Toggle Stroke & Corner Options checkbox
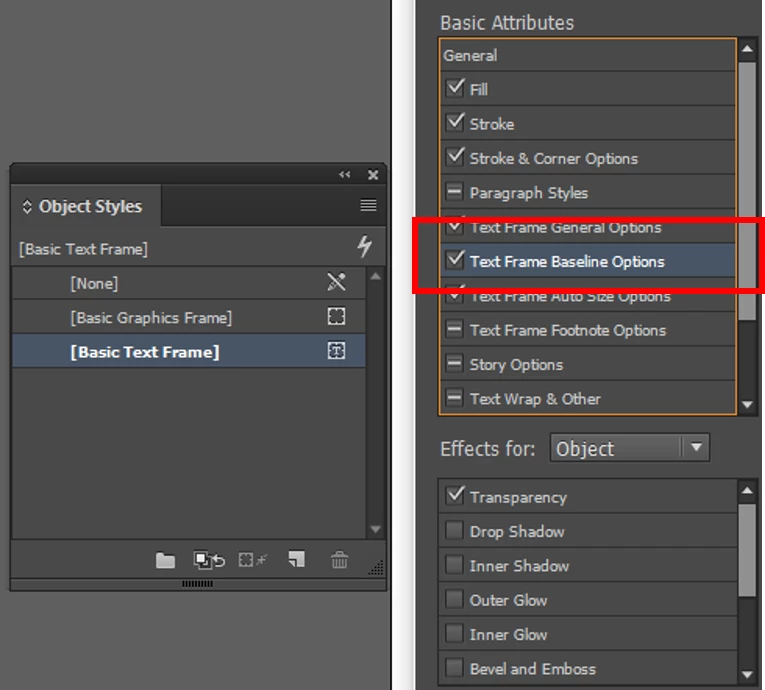Image resolution: width=765 pixels, height=690 pixels. pyautogui.click(x=455, y=157)
